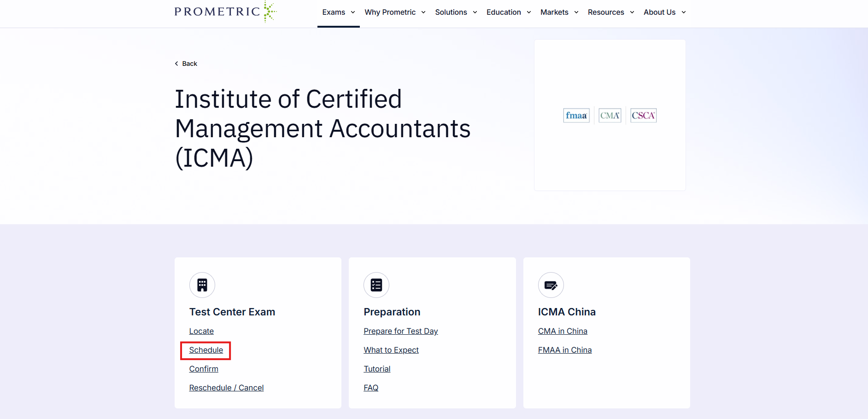Click the Schedule link
The height and width of the screenshot is (419, 868).
(x=205, y=350)
